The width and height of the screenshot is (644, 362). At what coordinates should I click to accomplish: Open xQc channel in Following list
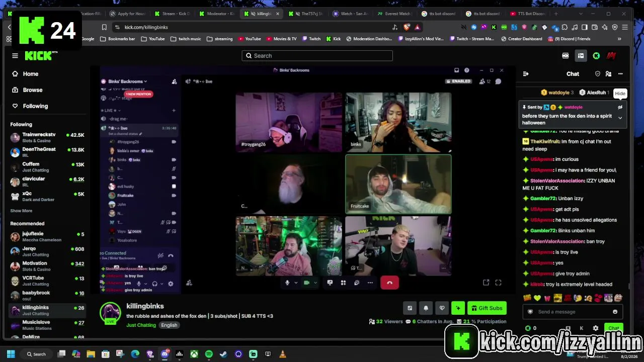point(47,196)
